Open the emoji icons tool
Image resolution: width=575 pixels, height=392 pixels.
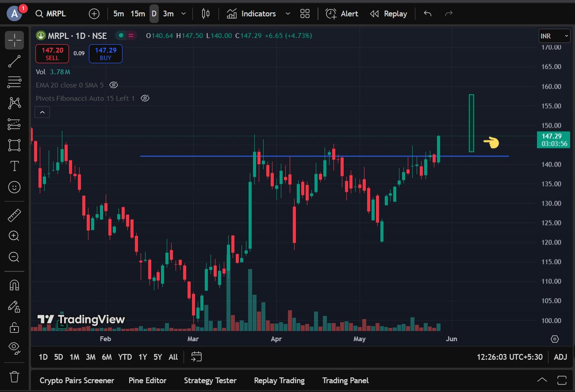click(14, 187)
